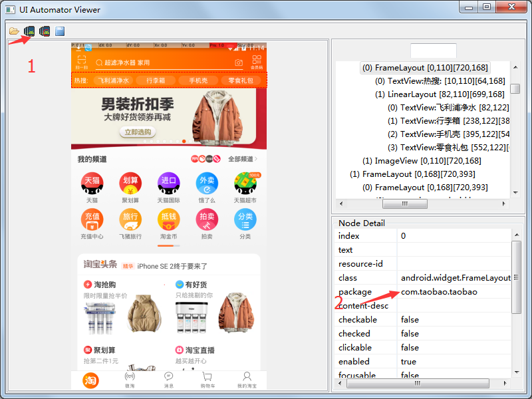Screen dimensions: 532x399
Task: Click the 'content-desc' row label
Action: 363,306
